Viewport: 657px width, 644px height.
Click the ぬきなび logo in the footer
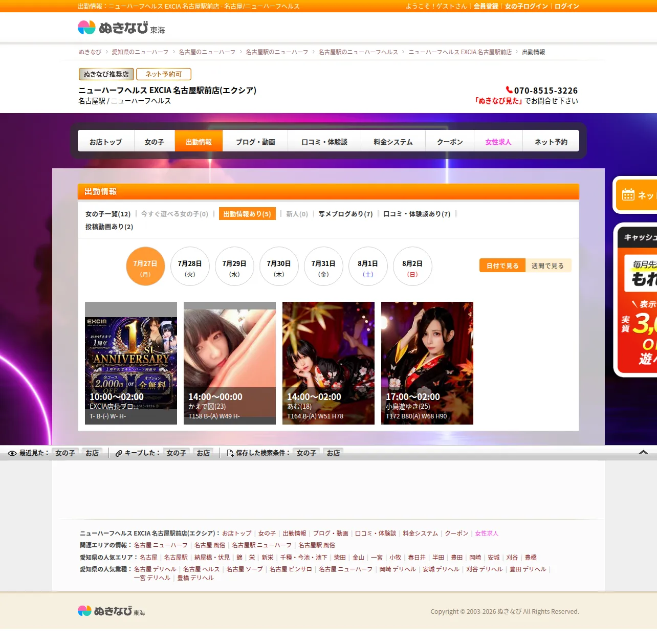[x=111, y=611]
